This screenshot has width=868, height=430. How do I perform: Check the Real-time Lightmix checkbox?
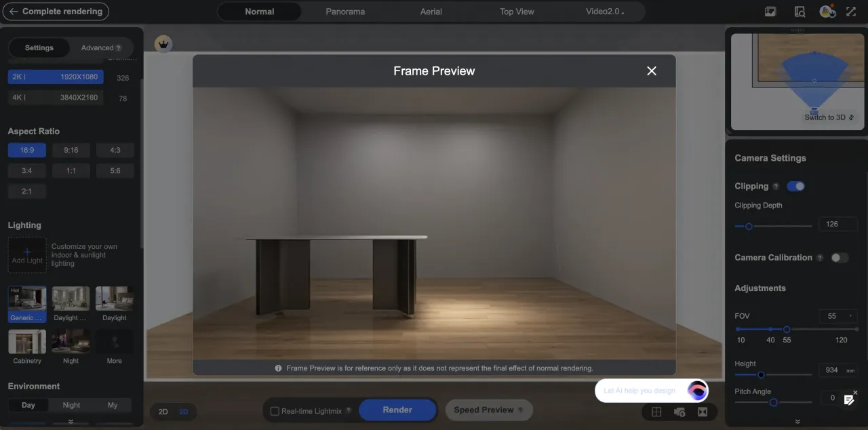[x=275, y=410]
